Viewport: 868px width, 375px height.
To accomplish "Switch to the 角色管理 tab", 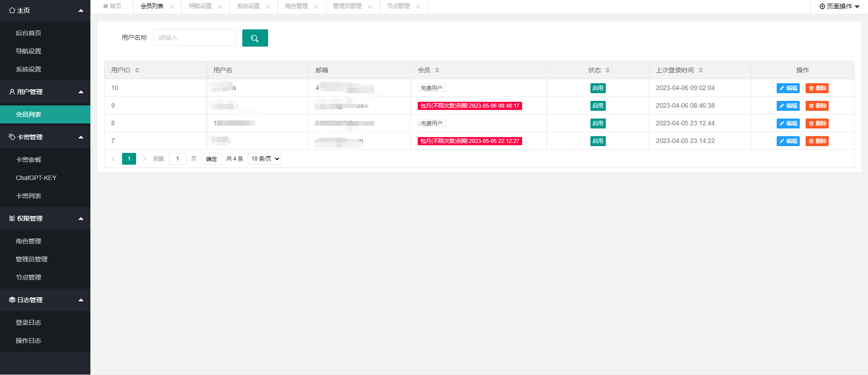I will click(x=296, y=6).
